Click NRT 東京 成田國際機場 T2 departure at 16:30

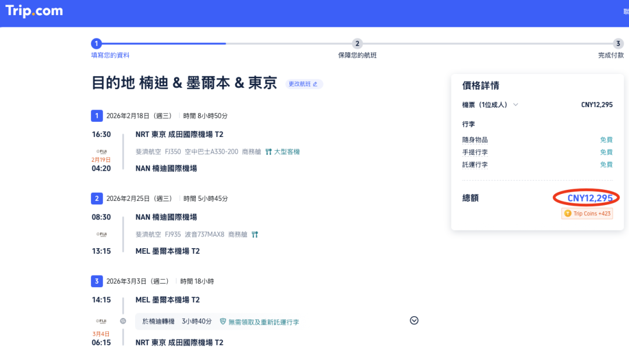coord(179,135)
